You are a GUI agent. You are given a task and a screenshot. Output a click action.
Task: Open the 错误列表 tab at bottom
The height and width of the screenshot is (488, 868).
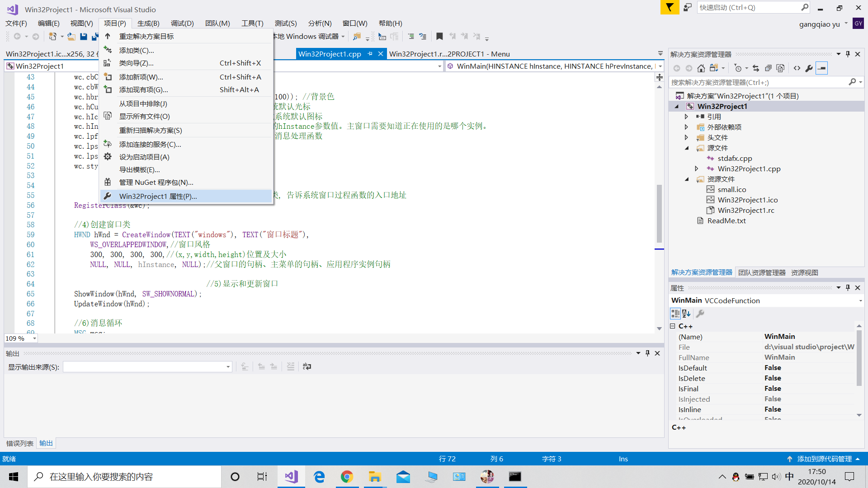tap(19, 443)
